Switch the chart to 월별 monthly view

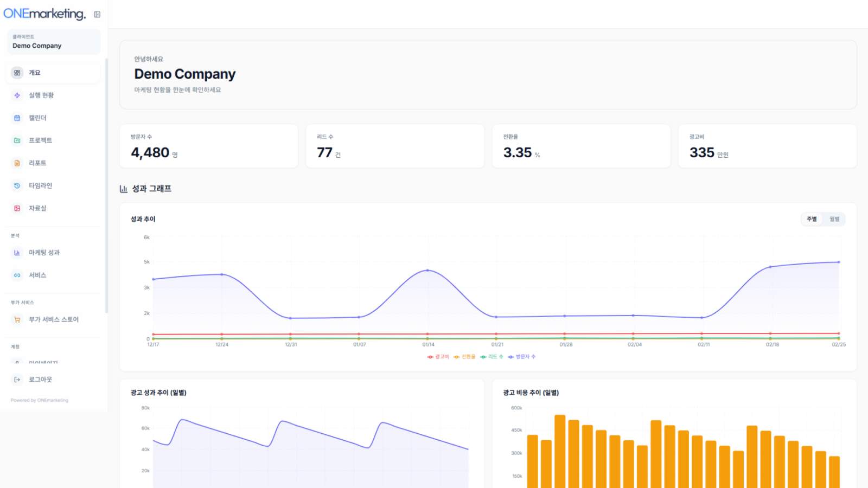coord(834,219)
